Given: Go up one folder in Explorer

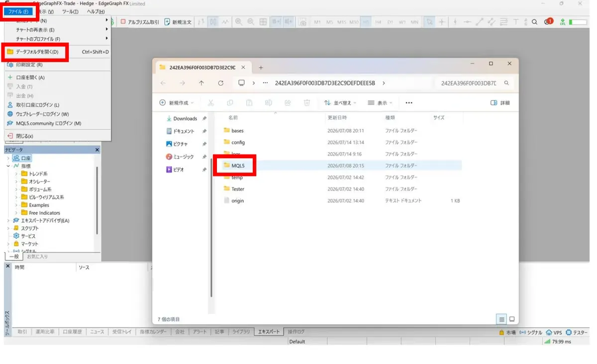Looking at the screenshot, I should tap(201, 83).
